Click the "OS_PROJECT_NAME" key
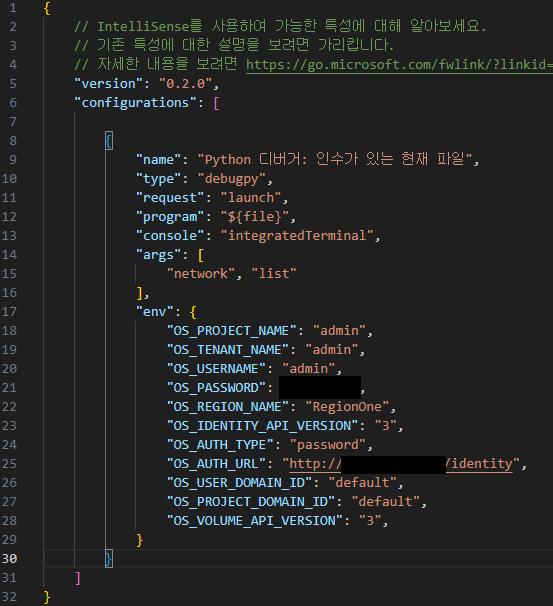553x606 pixels. [x=231, y=331]
